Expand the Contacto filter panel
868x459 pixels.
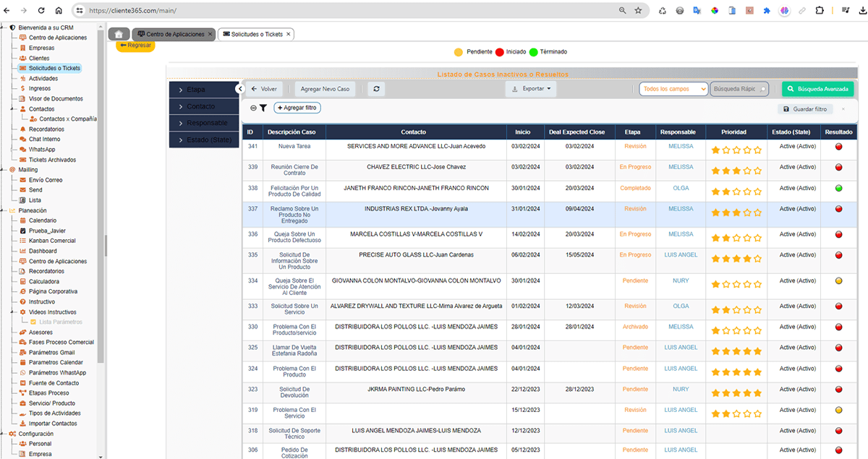tap(203, 106)
